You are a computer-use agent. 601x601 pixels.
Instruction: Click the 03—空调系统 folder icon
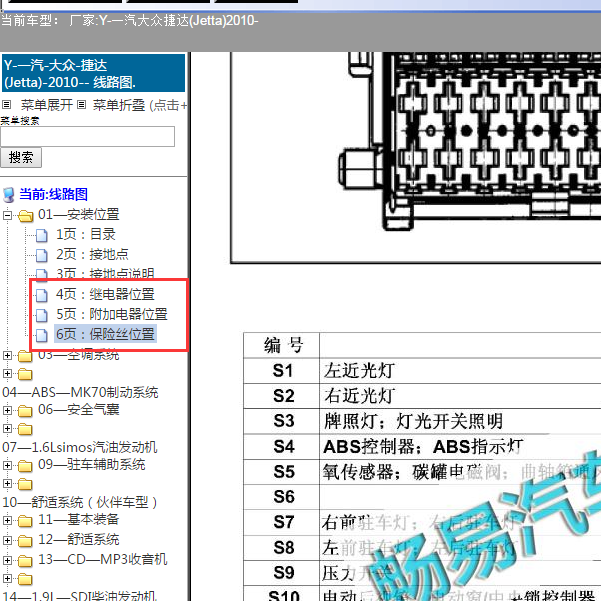pyautogui.click(x=25, y=356)
